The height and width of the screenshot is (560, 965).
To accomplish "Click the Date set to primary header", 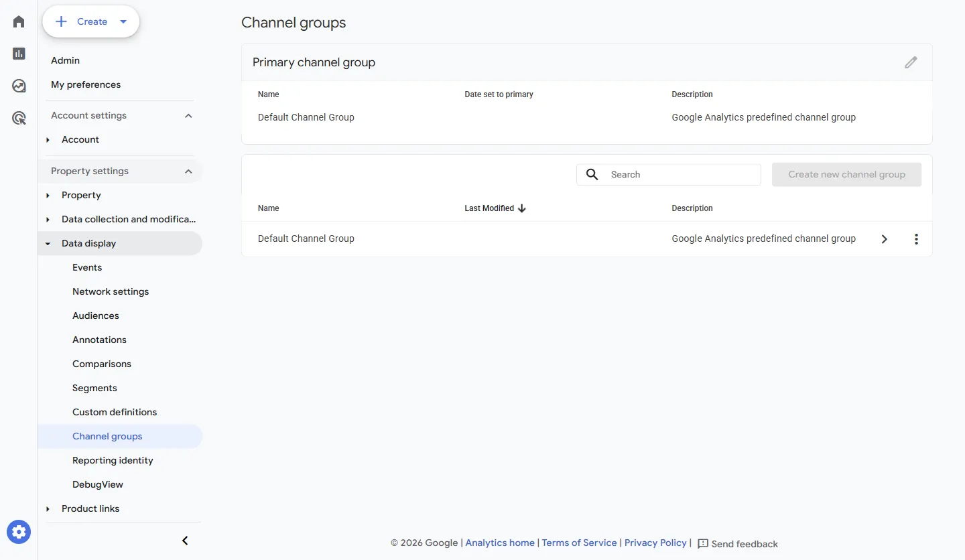I will pyautogui.click(x=499, y=94).
